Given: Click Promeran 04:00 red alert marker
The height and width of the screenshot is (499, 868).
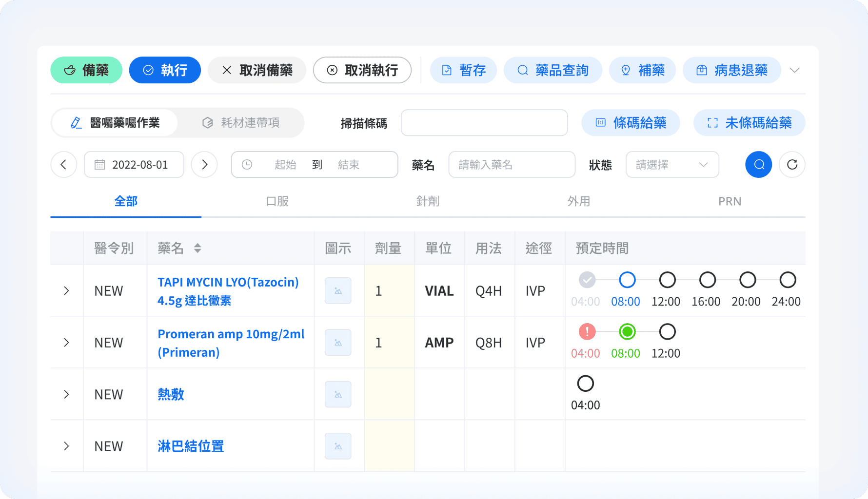Looking at the screenshot, I should coord(587,332).
